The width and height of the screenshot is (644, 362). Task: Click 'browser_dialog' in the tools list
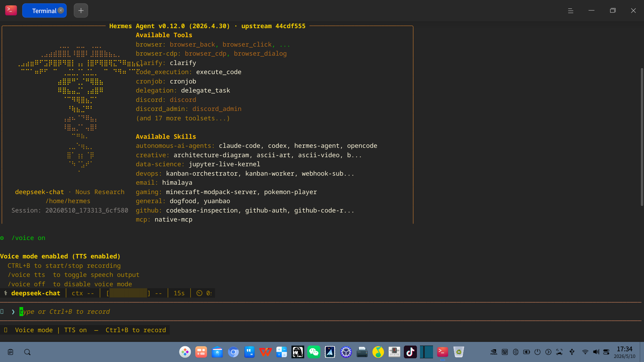260,54
